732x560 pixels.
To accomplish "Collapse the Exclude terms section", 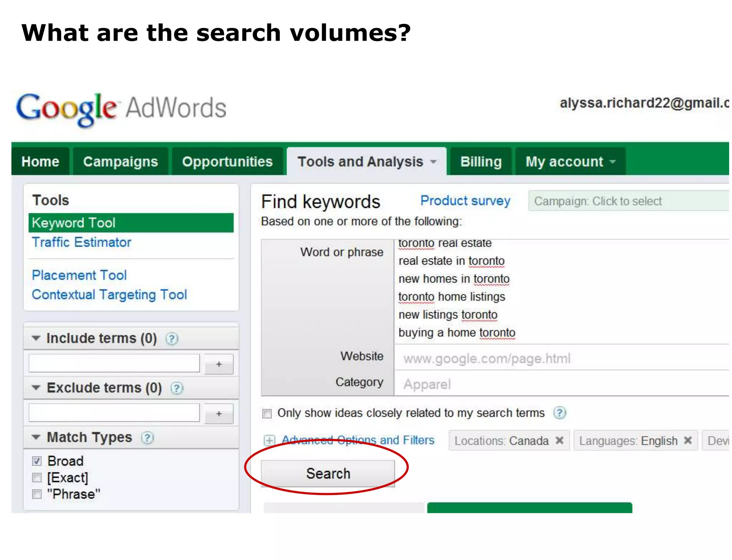I will pos(36,387).
